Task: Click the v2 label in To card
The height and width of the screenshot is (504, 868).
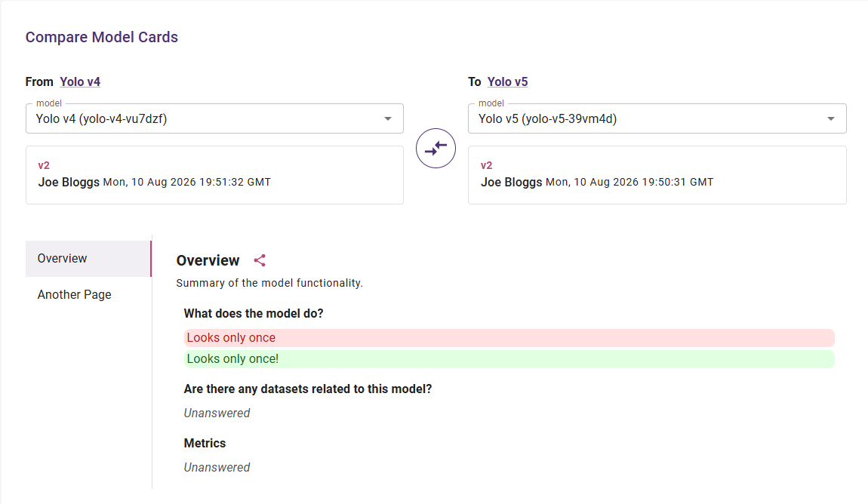Action: click(487, 165)
